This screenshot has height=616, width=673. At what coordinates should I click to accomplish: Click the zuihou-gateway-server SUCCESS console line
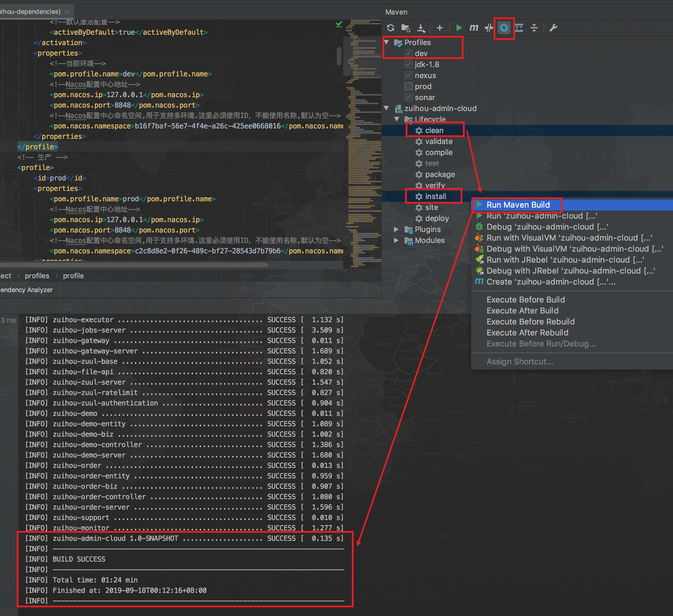[184, 351]
